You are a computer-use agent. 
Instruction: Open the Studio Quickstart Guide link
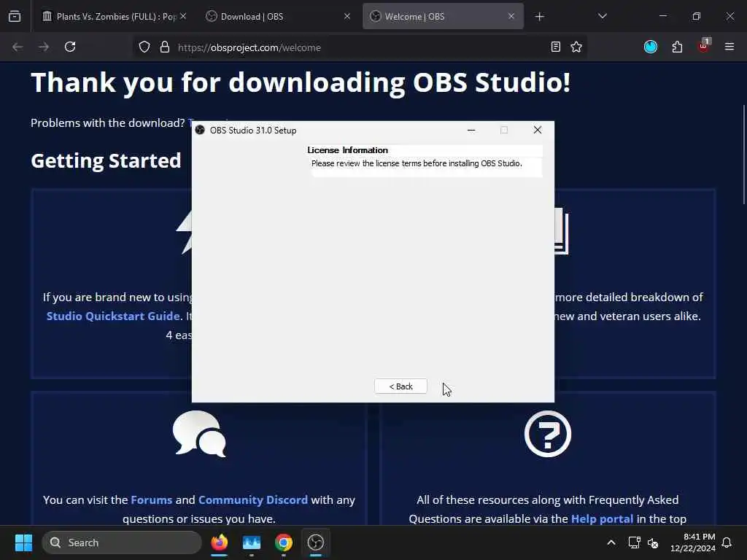(113, 316)
